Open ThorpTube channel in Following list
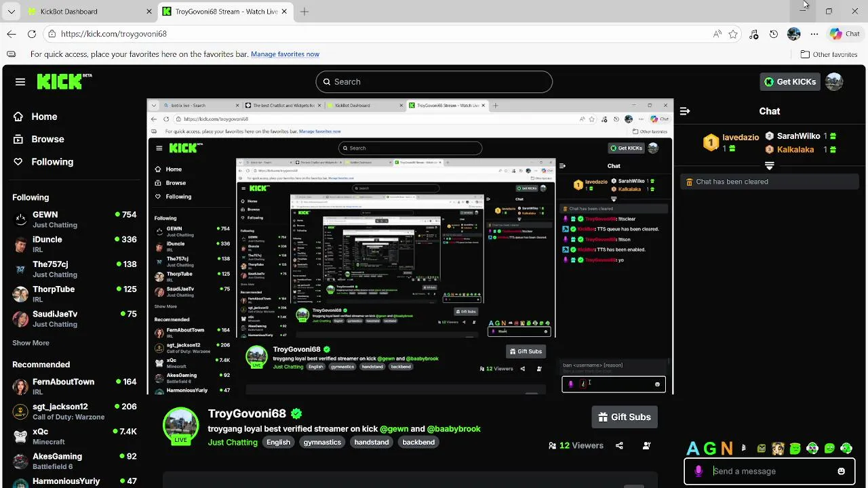 75,294
